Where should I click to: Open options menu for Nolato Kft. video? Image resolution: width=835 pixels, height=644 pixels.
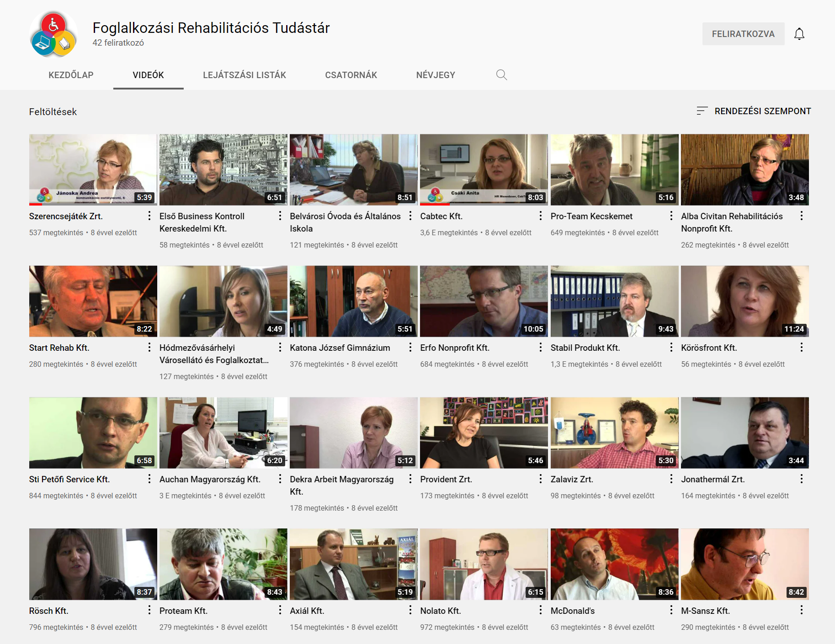tap(540, 611)
